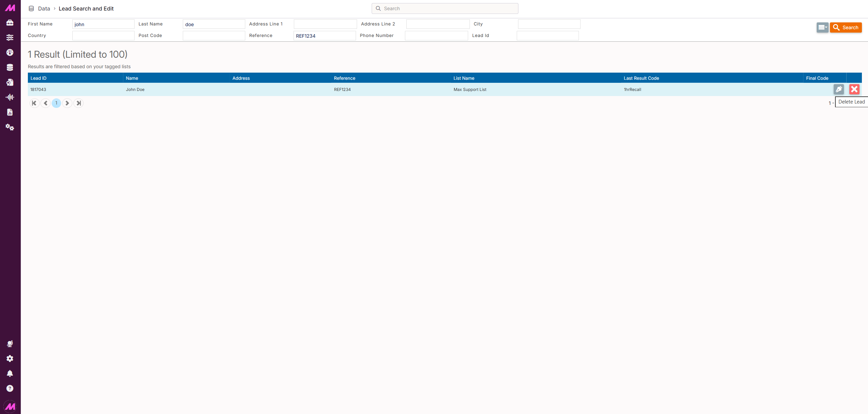Open the dashboard gauge sidebar icon
The image size is (868, 414).
pos(10,53)
